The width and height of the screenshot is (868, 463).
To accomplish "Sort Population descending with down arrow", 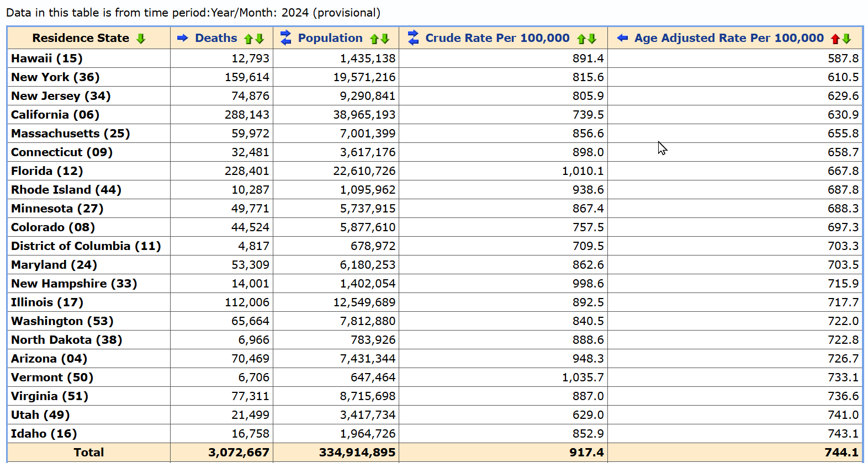I will (x=385, y=39).
